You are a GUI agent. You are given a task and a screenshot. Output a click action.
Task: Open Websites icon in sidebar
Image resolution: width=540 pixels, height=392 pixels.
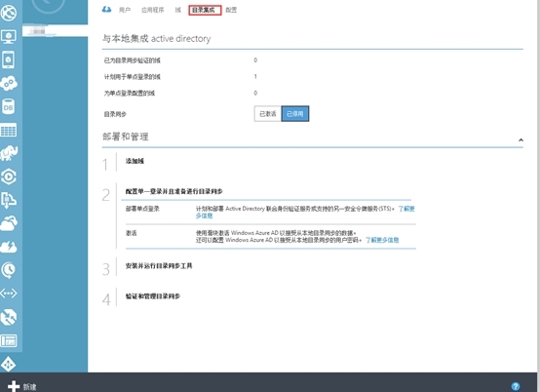coord(9,13)
